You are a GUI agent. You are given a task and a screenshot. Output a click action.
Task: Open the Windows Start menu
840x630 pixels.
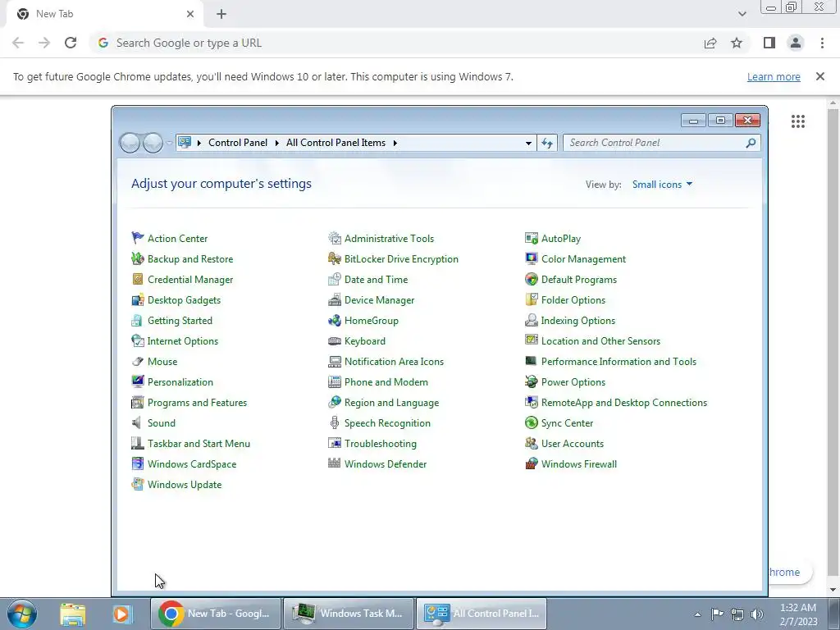(21, 614)
